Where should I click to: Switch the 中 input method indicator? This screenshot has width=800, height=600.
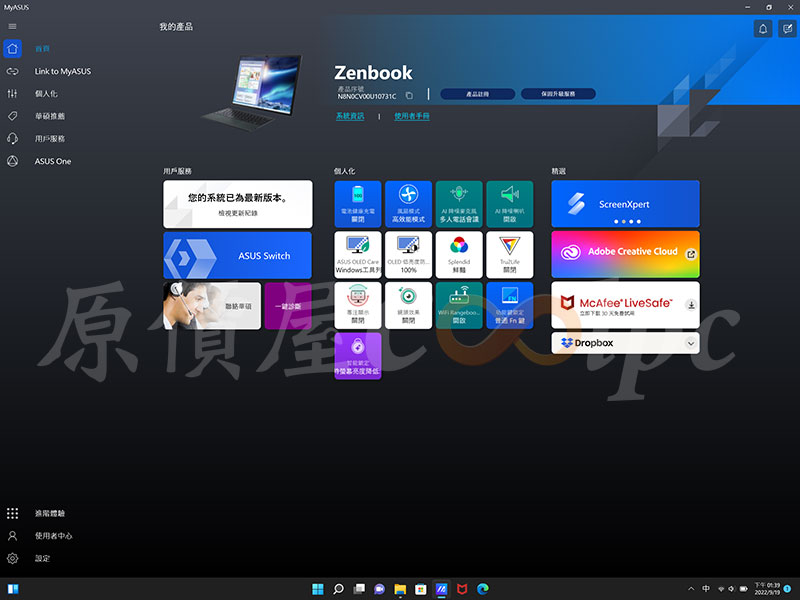click(706, 589)
